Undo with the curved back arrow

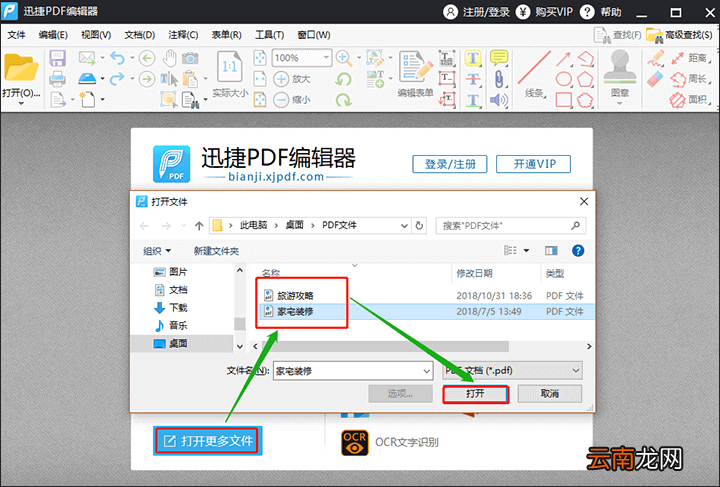[x=117, y=58]
